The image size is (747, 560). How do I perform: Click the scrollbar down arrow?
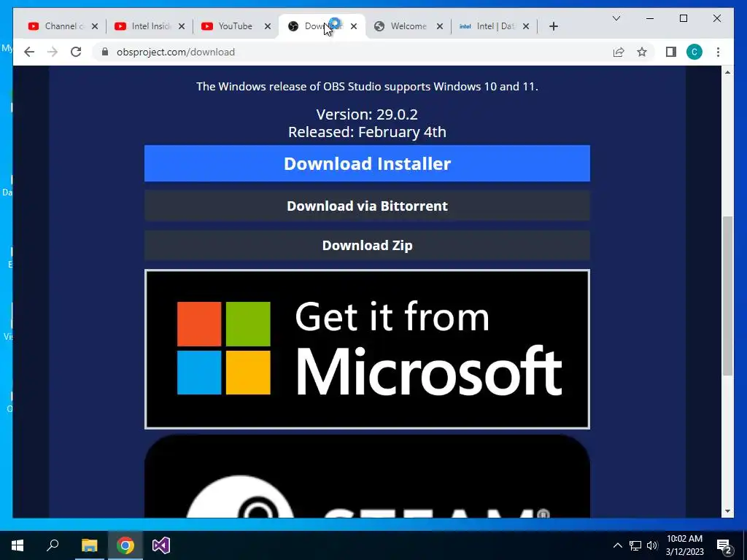(727, 511)
